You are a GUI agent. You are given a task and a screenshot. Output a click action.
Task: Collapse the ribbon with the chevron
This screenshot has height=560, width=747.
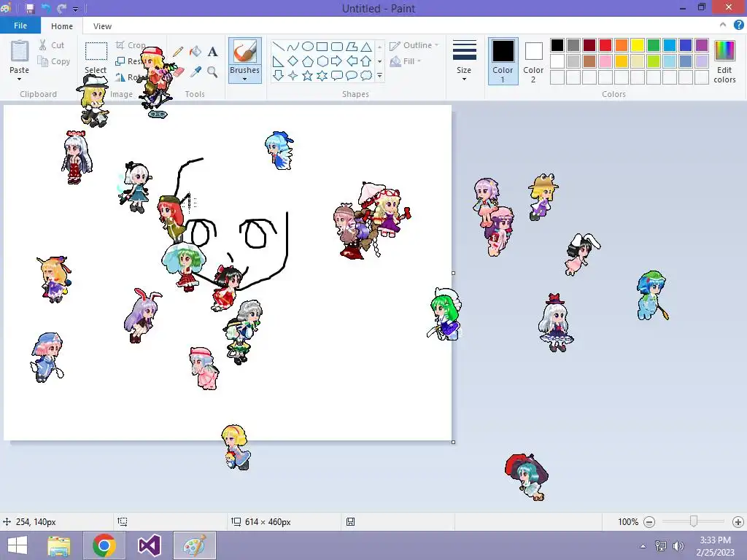723,25
